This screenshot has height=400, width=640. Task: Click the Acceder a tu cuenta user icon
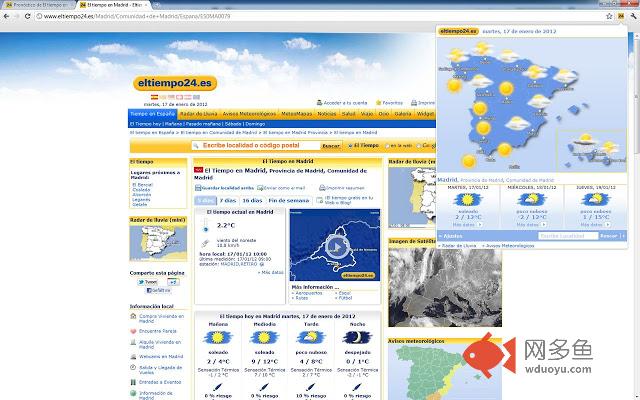[x=319, y=103]
